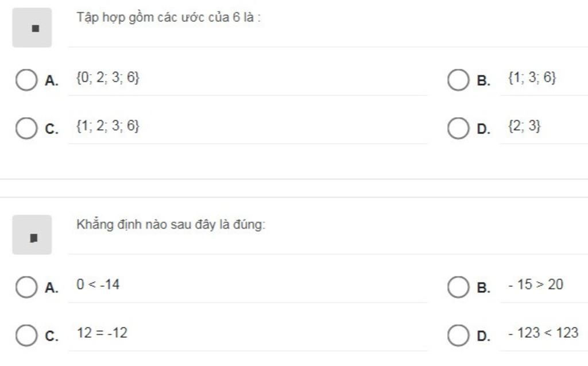The width and height of the screenshot is (588, 366).
Task: Click the gray marker icon of second question
Action: pos(32,235)
